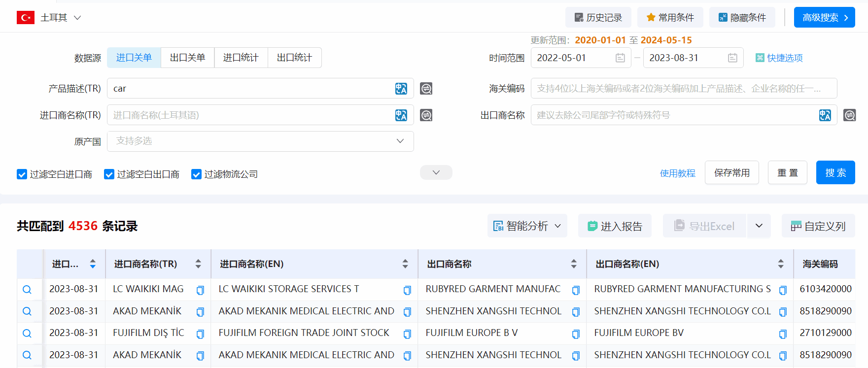This screenshot has height=368, width=868.
Task: Click magnifier icon in LC WAIKIKI row
Action: coord(27,290)
